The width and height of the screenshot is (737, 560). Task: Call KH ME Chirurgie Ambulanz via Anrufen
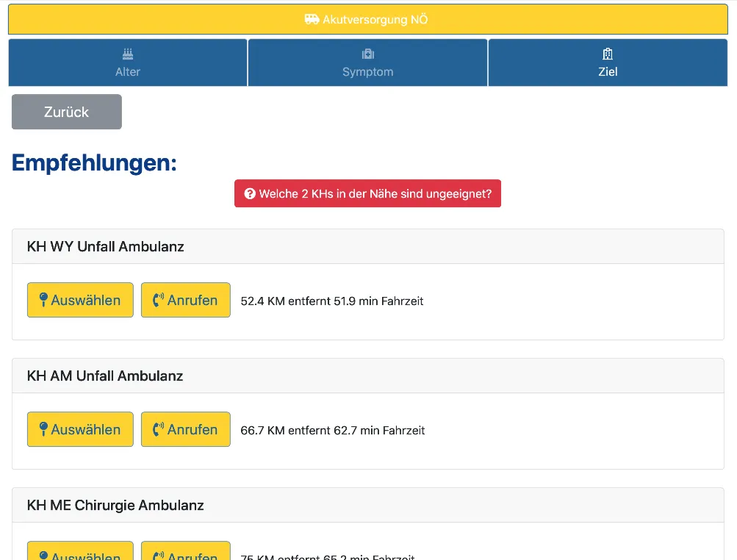pos(185,553)
